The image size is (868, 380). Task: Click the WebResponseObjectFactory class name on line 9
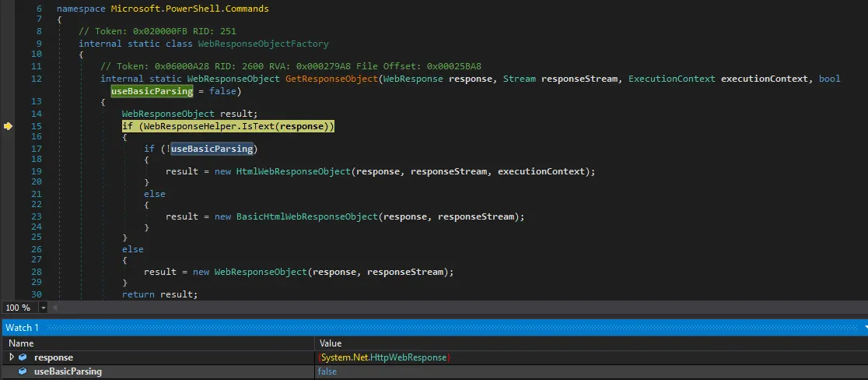[263, 44]
